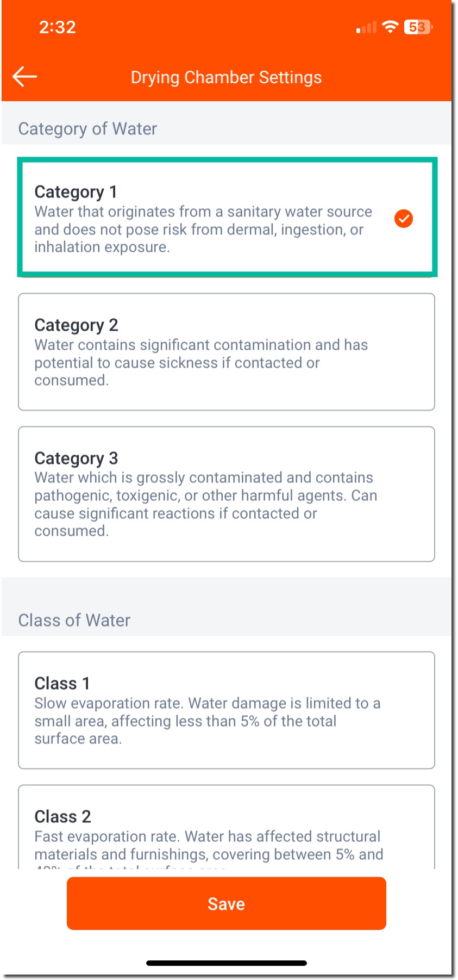
Task: Tap the Category 1 description text
Action: pos(203,229)
